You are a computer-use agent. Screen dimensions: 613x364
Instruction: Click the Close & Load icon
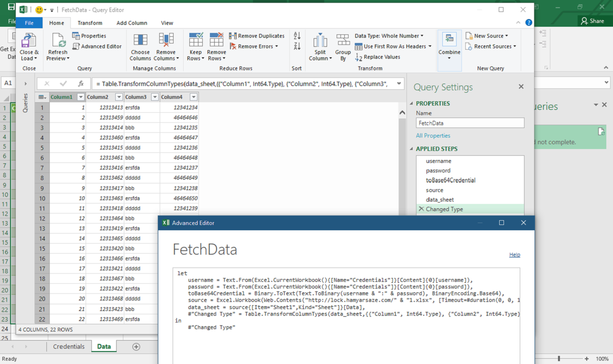[x=29, y=40]
